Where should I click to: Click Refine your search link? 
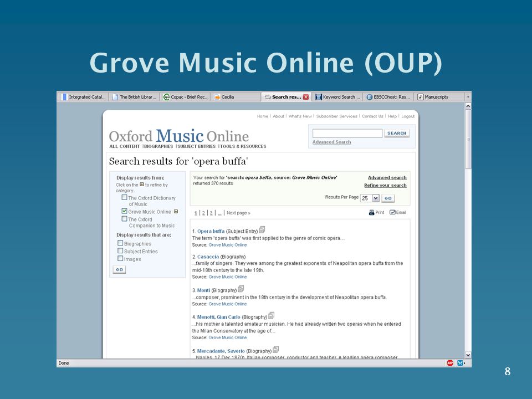(385, 185)
